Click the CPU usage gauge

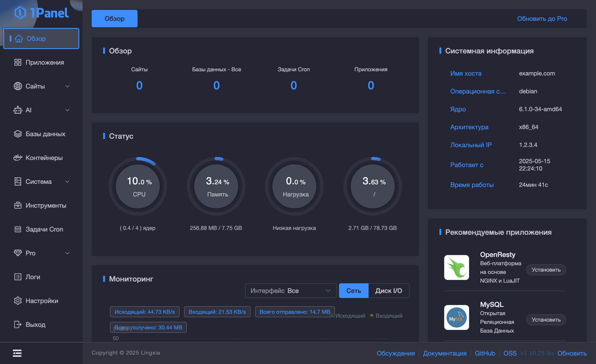pos(138,186)
